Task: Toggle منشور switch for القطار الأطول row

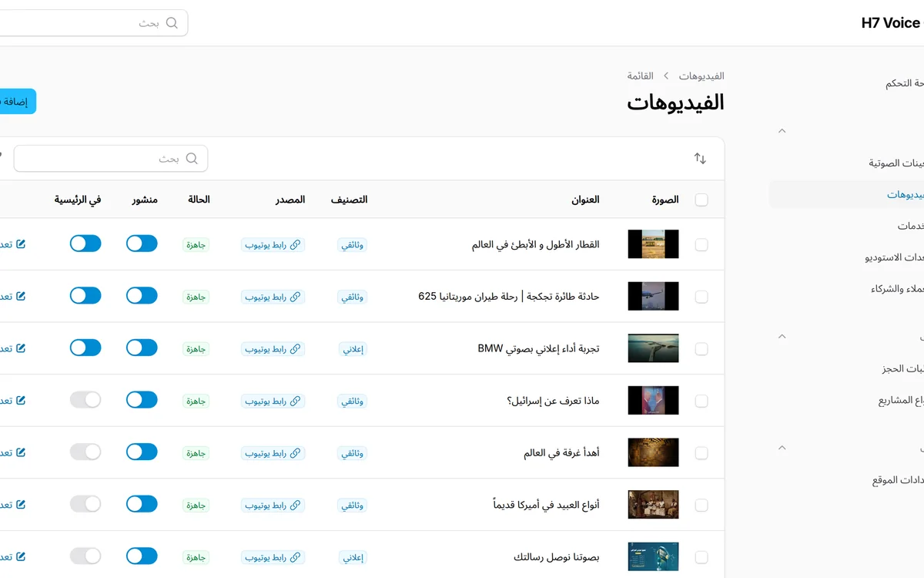Action: coord(142,244)
